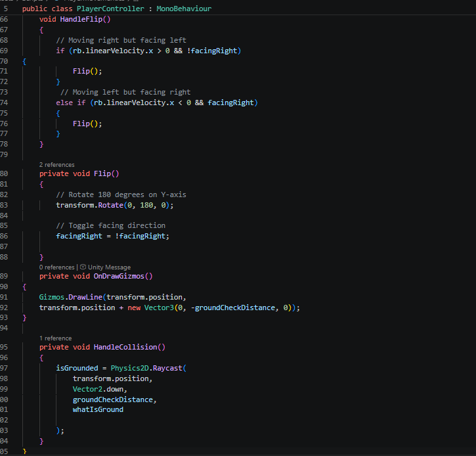Click the comment "// Moving right but facing left"
476x456 pixels.
click(121, 40)
